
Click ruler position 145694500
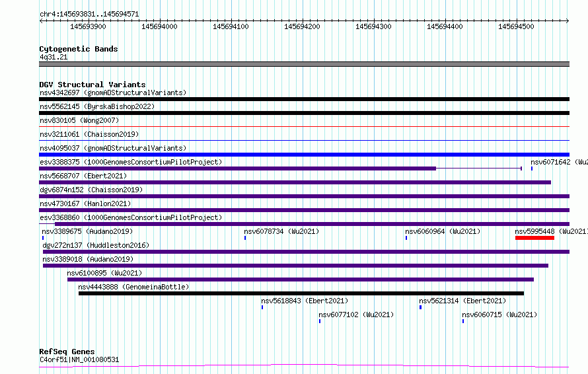(x=516, y=26)
